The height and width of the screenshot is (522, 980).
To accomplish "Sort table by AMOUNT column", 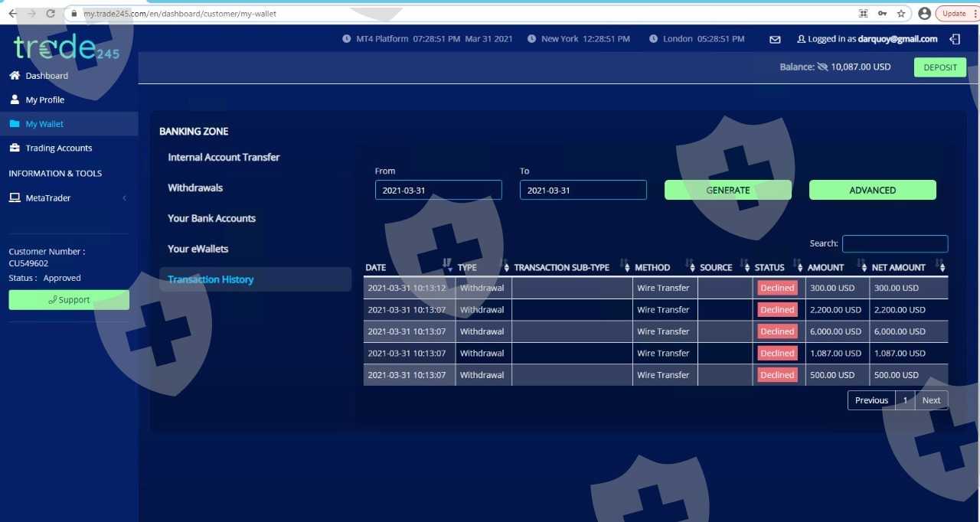I will click(837, 267).
